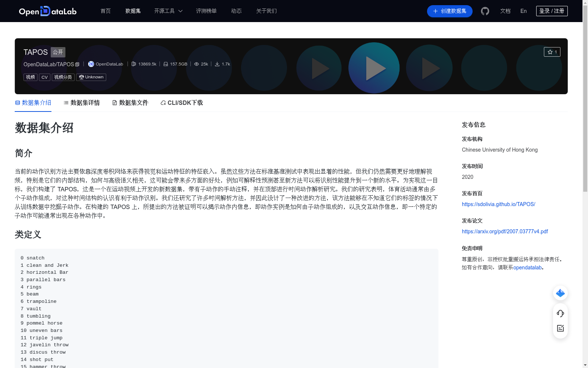This screenshot has width=588, height=368.
Task: Select the 视频 tag chip
Action: (x=30, y=77)
